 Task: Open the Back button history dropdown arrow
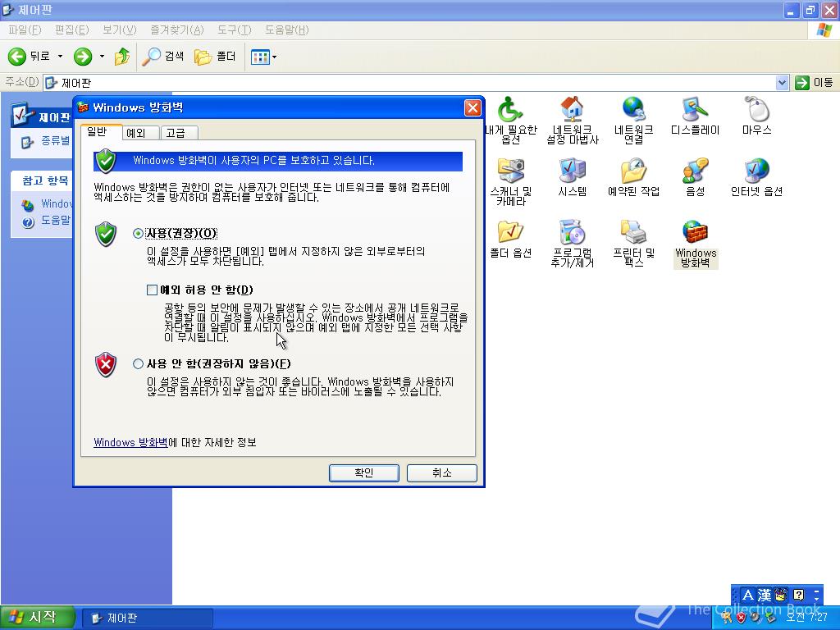(x=60, y=57)
